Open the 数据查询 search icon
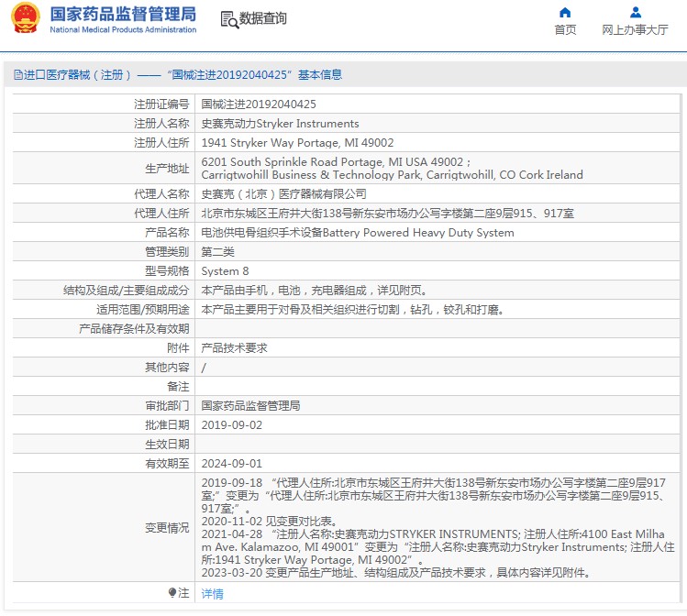The height and width of the screenshot is (616, 687). pos(229,19)
